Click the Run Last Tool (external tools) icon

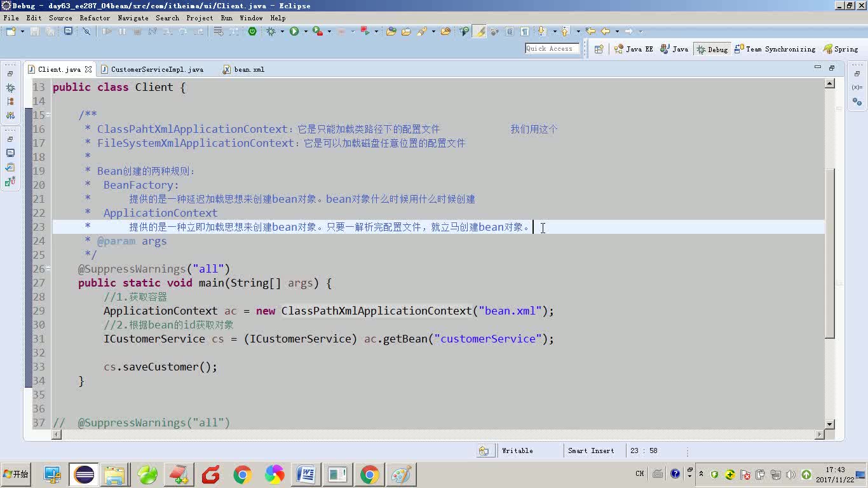pyautogui.click(x=317, y=31)
